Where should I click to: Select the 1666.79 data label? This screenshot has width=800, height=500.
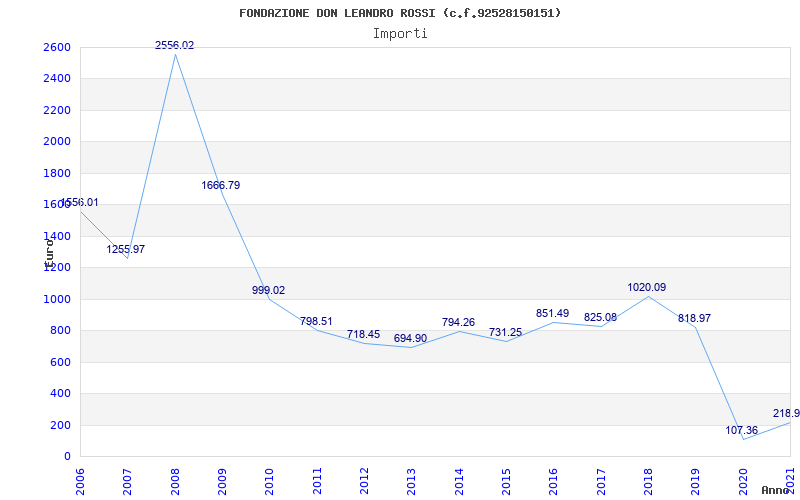220,185
